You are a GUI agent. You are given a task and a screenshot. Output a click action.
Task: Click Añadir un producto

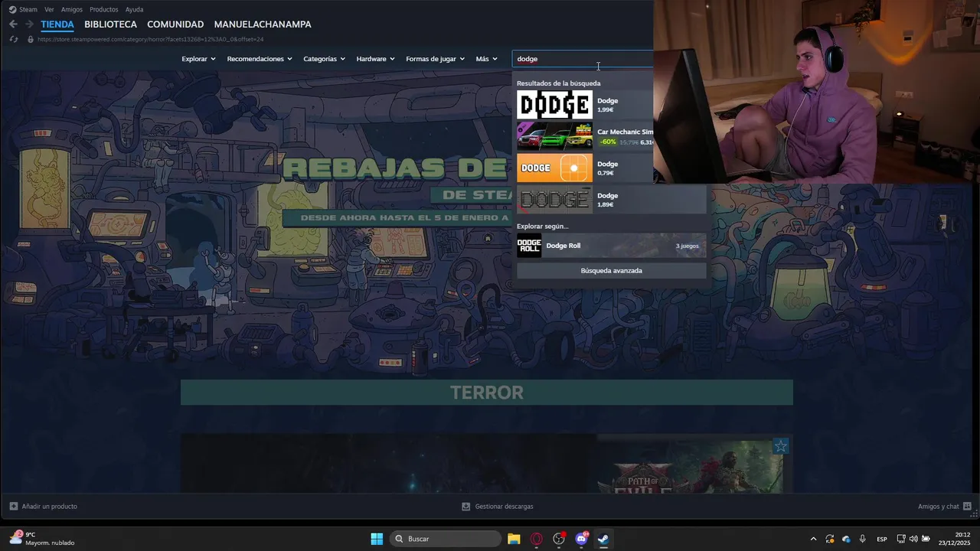49,507
